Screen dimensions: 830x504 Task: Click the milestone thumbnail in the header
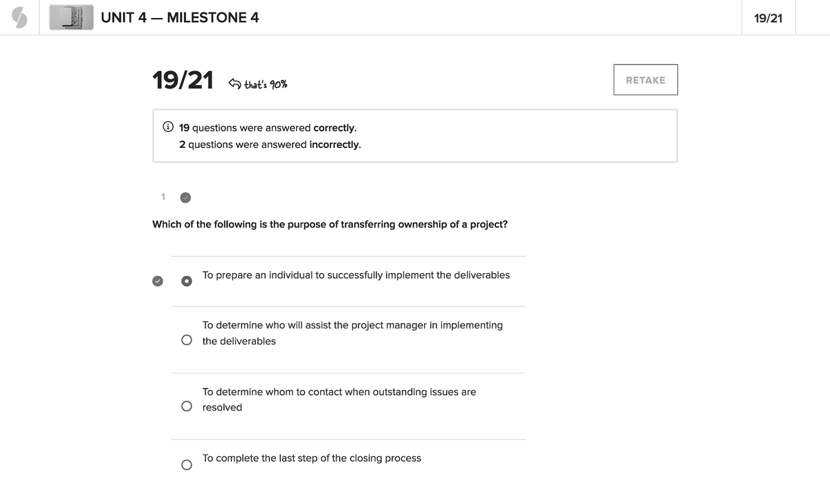[71, 17]
